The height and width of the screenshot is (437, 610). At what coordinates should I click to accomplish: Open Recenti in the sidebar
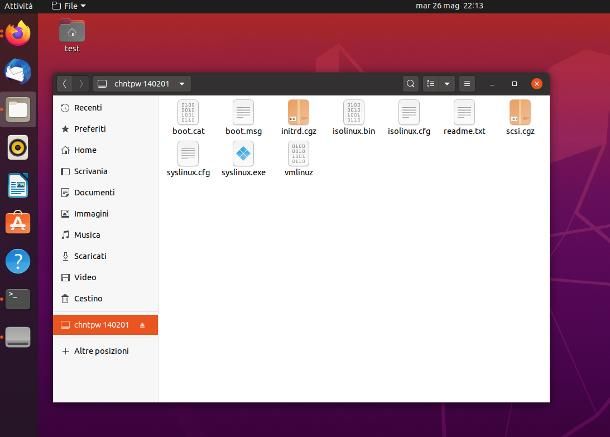pos(106,108)
